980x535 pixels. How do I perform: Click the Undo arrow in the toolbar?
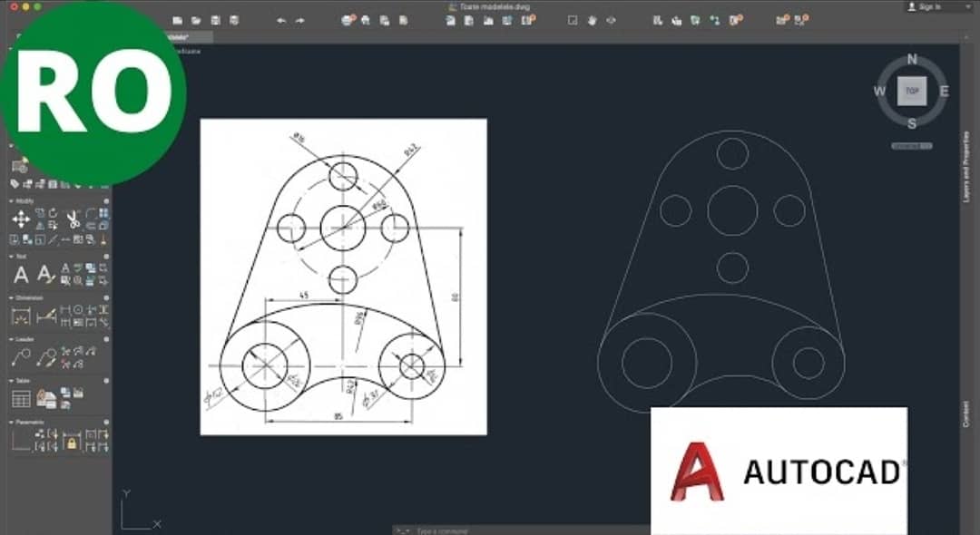tap(281, 20)
